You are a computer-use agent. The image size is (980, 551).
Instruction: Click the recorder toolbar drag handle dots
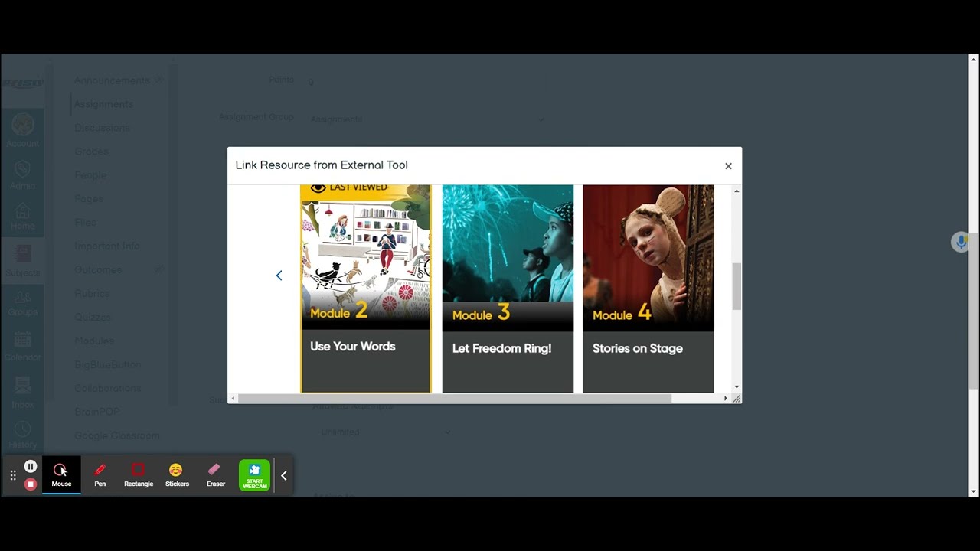tap(13, 475)
